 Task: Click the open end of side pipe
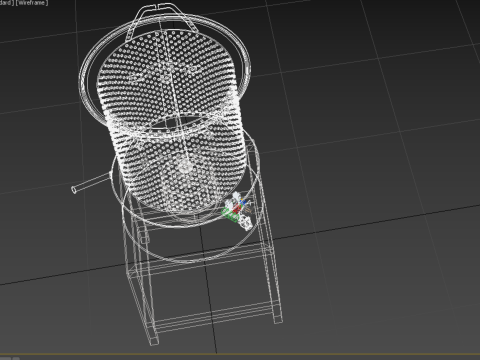74,190
